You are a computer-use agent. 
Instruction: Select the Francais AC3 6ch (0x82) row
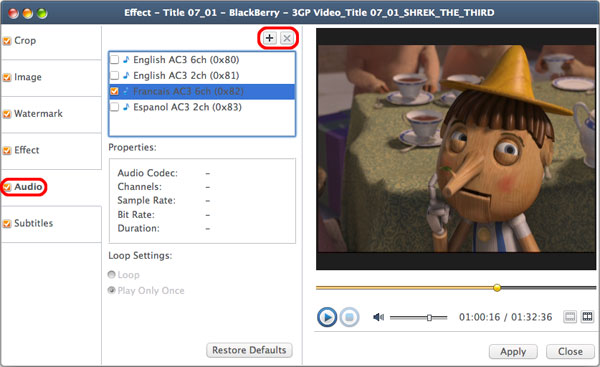coord(202,91)
